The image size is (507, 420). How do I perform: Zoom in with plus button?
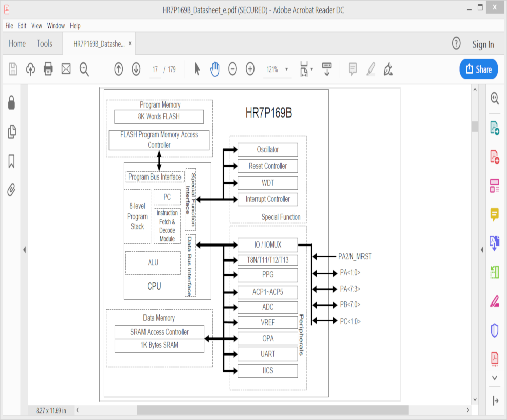[250, 69]
